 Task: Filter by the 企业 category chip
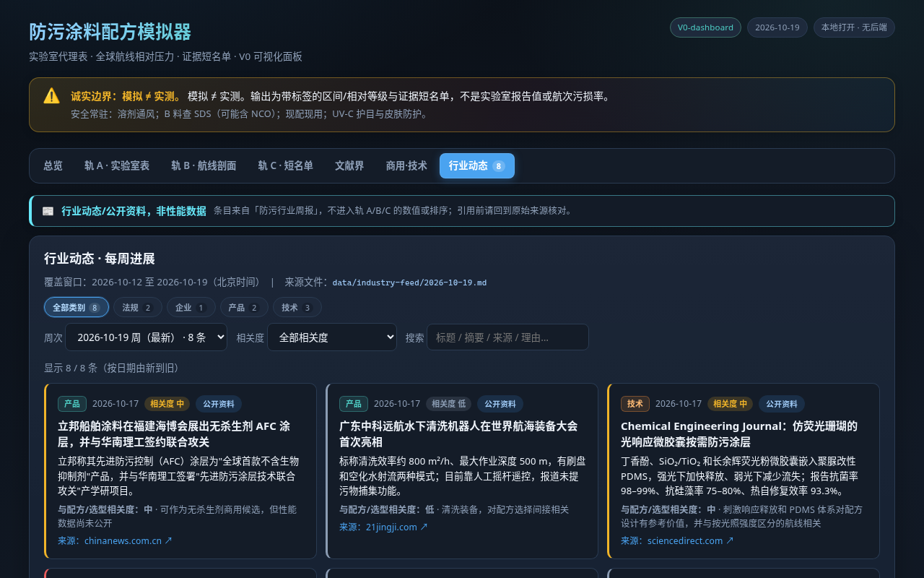(x=191, y=307)
